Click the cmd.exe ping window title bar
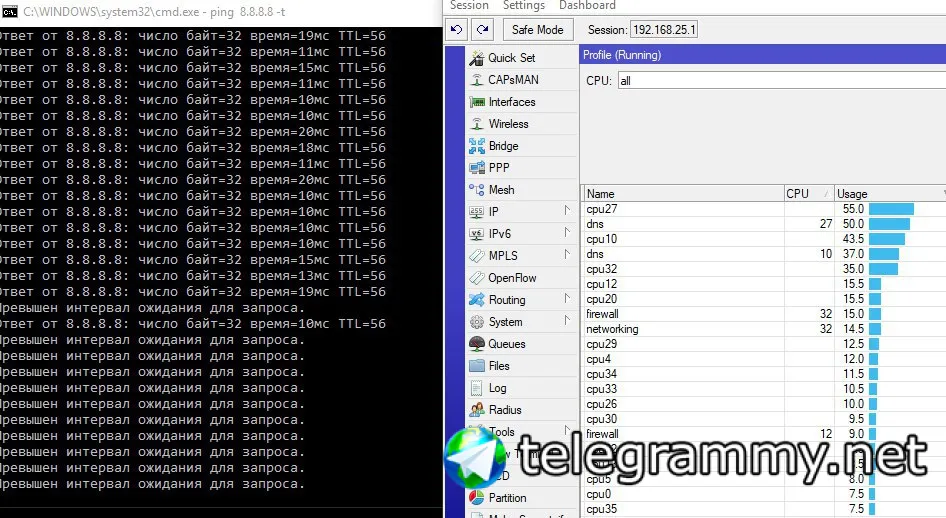 (221, 12)
